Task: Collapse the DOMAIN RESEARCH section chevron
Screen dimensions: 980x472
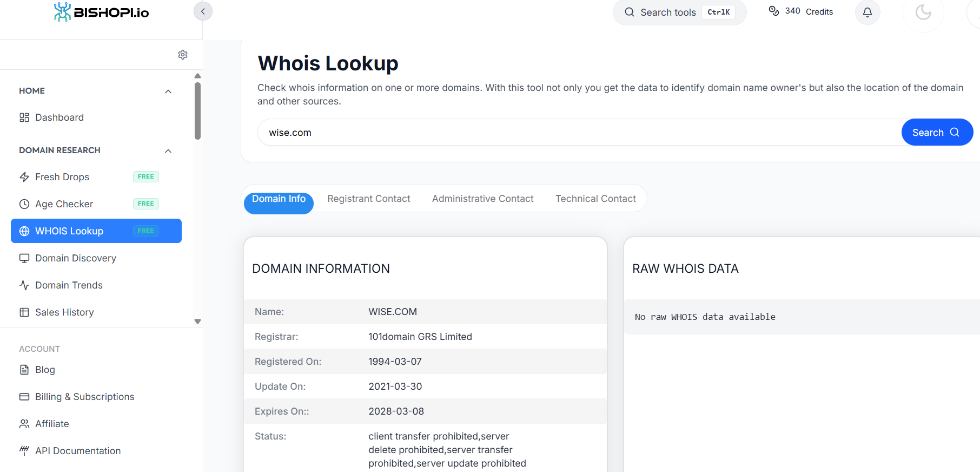Action: pos(168,151)
